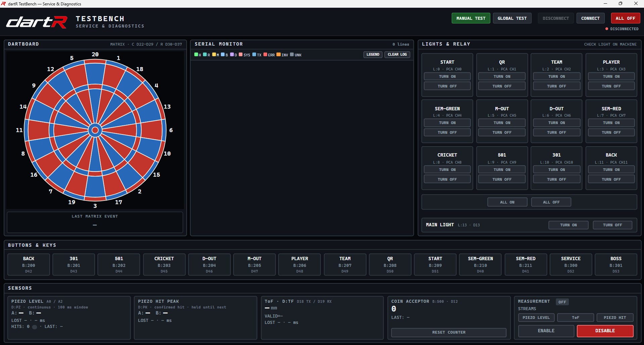Switch to MANUAL TEST mode
This screenshot has height=345, width=644.
[x=471, y=18]
